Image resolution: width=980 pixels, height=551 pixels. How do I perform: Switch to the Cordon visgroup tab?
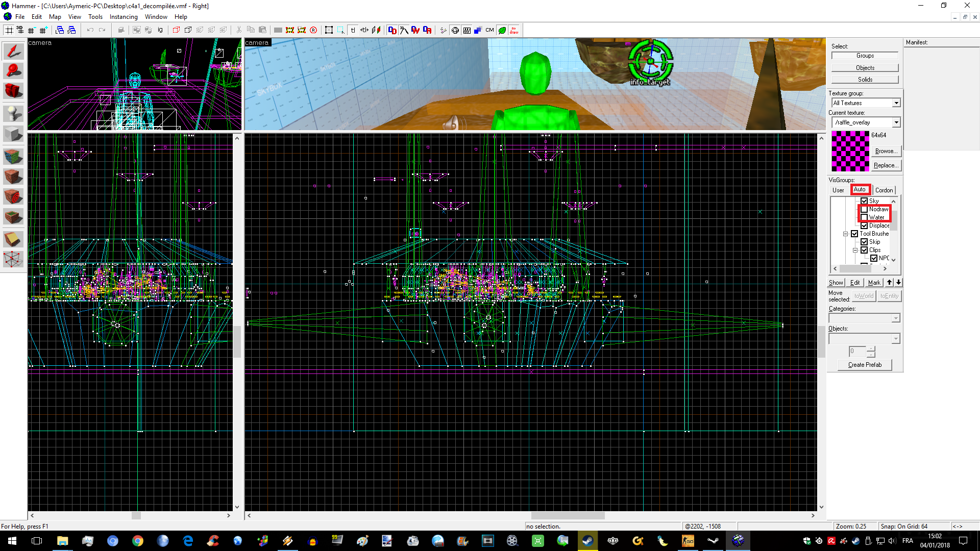884,190
